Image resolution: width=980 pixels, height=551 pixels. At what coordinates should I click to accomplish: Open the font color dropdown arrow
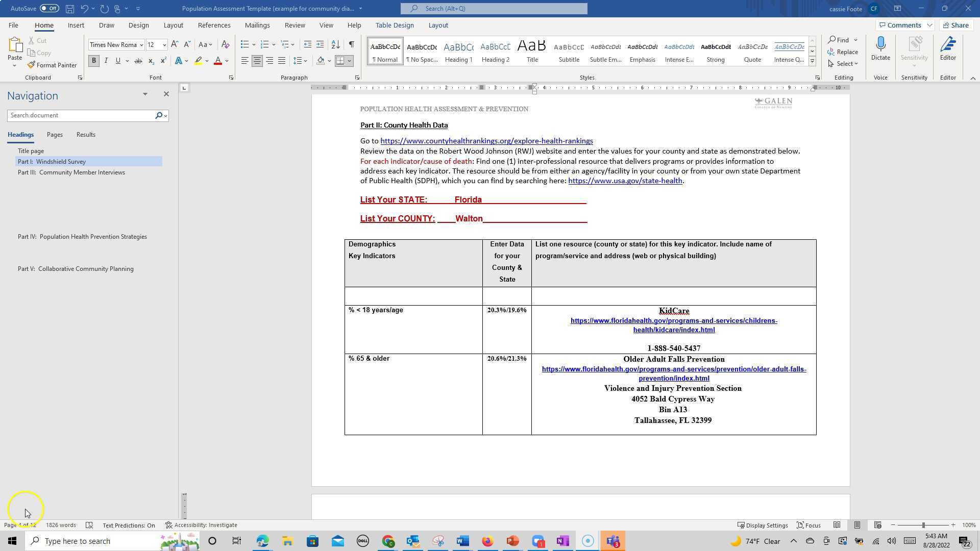[x=225, y=61]
